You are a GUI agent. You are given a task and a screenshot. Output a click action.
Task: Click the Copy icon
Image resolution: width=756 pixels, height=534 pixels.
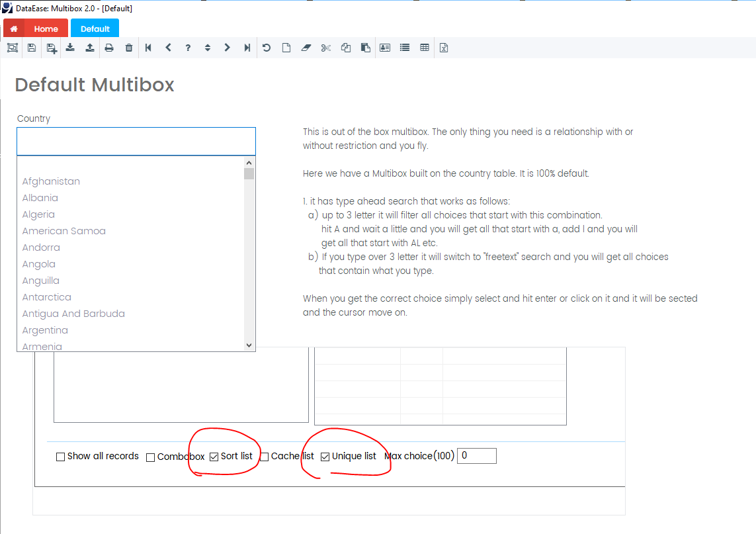pos(346,48)
